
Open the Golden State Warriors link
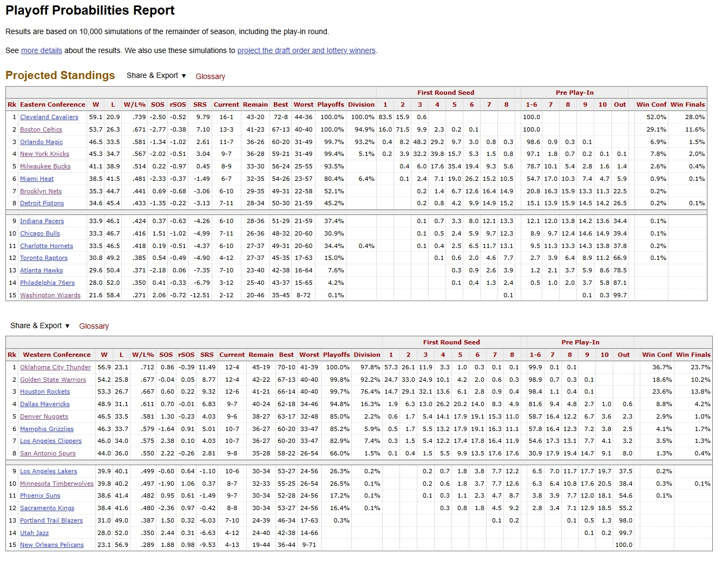(53, 380)
